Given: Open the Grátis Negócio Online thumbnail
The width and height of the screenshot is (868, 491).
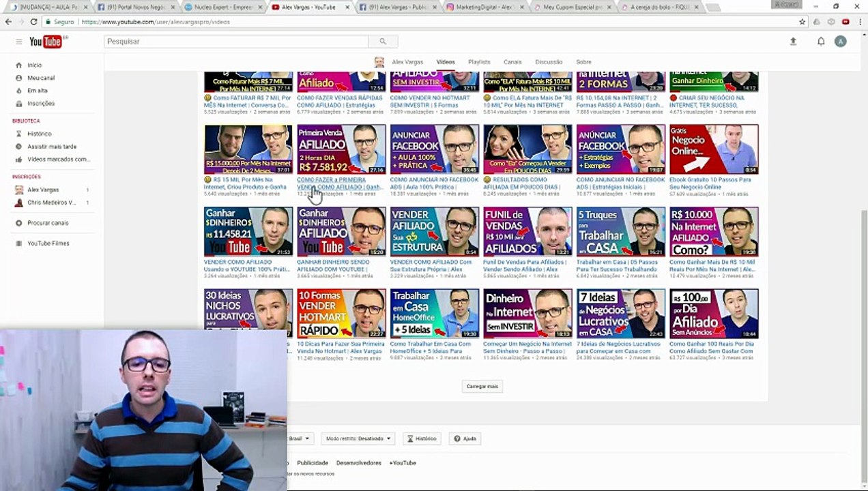Looking at the screenshot, I should [x=714, y=149].
